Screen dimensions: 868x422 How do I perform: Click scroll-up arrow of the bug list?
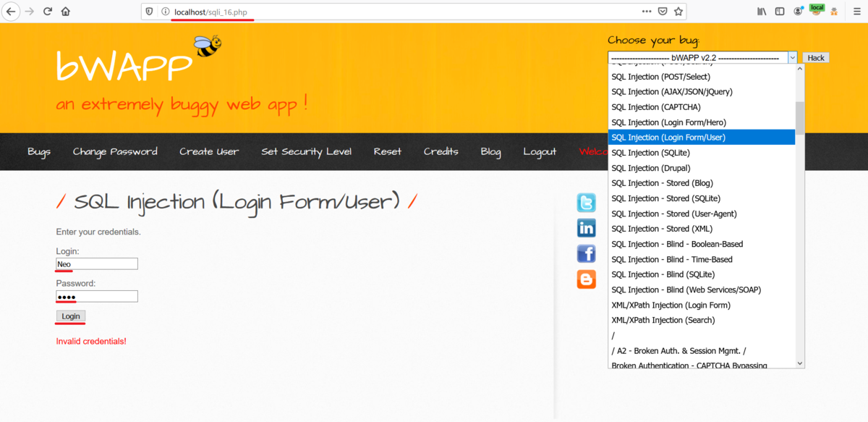[800, 69]
